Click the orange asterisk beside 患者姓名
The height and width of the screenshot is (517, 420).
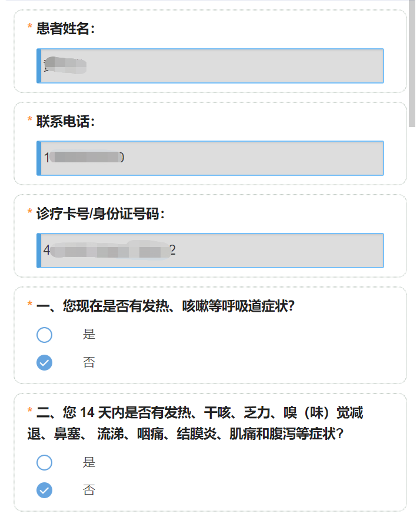point(30,28)
